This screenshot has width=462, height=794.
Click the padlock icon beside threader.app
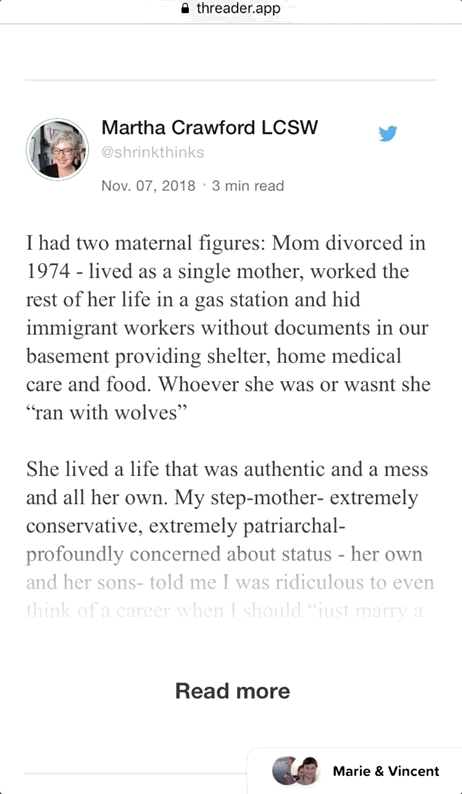click(185, 8)
